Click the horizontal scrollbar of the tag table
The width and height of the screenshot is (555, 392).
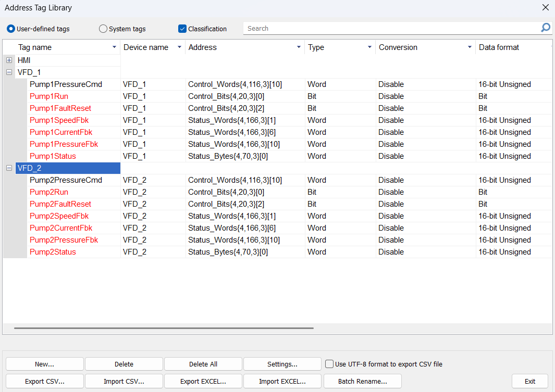click(x=164, y=328)
